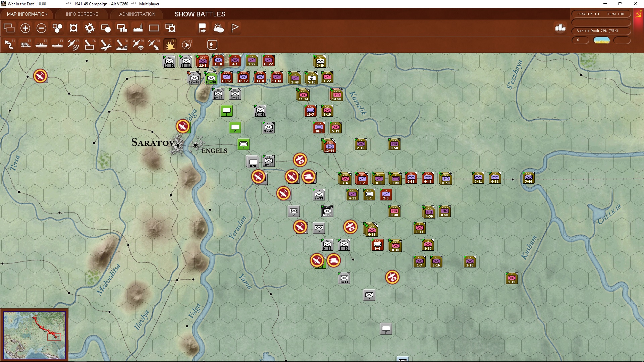Select the F1 move mode icon
The width and height of the screenshot is (644, 362).
click(9, 45)
